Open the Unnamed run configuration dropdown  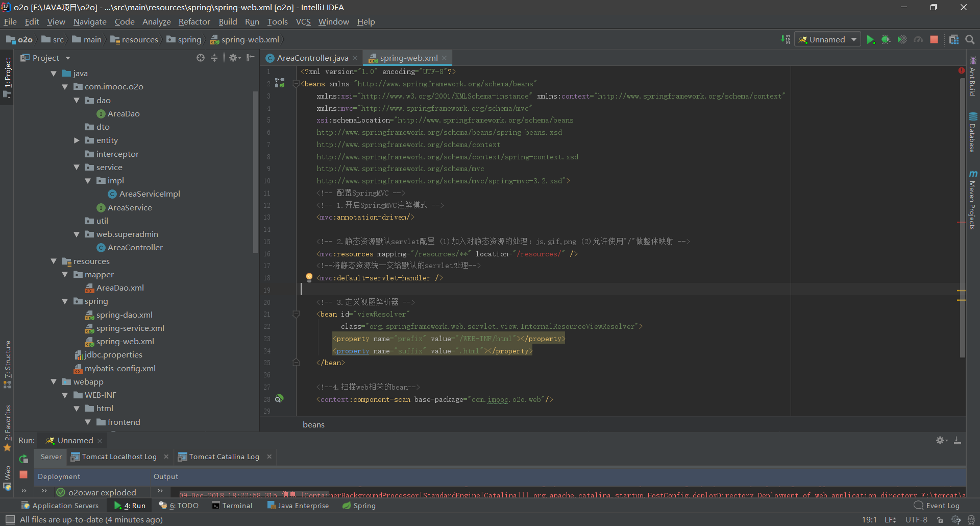tap(827, 40)
